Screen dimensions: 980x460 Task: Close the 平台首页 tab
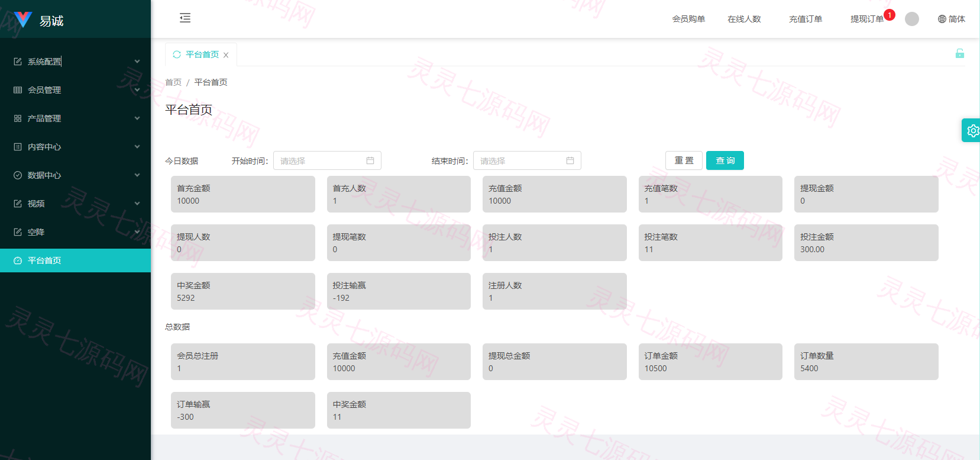pyautogui.click(x=226, y=55)
